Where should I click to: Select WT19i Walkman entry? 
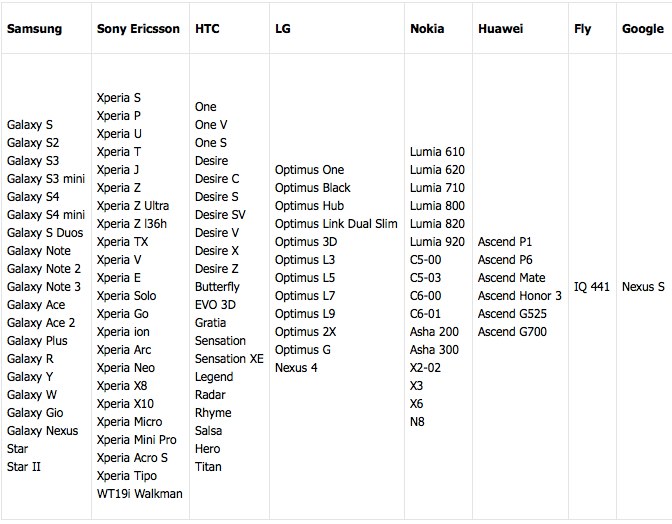pos(140,494)
